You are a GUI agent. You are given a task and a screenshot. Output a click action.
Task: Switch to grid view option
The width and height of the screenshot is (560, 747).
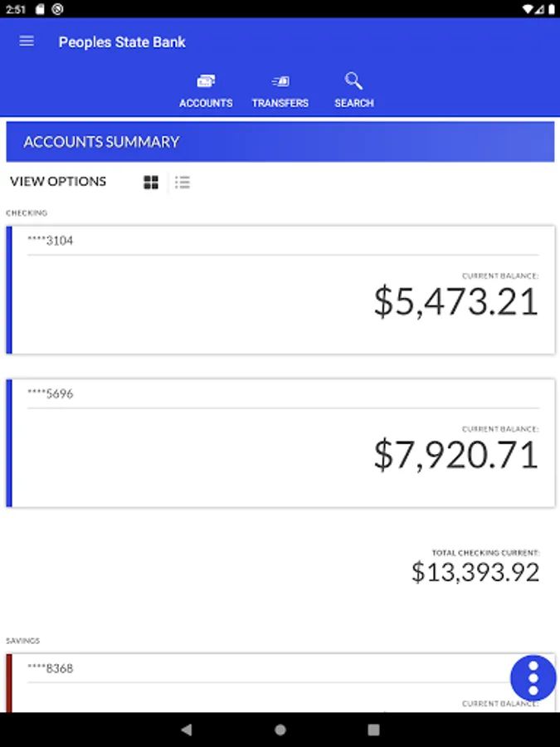(151, 182)
